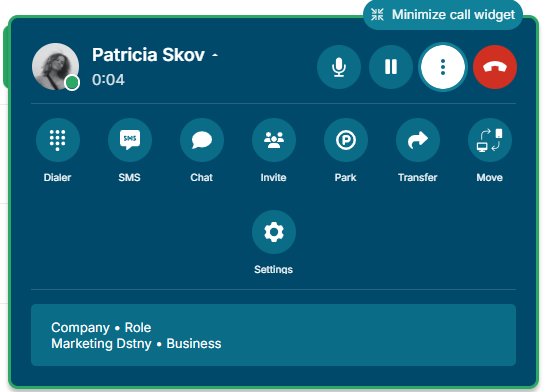Image resolution: width=543 pixels, height=392 pixels.
Task: Hang up the call with red button
Action: click(495, 67)
